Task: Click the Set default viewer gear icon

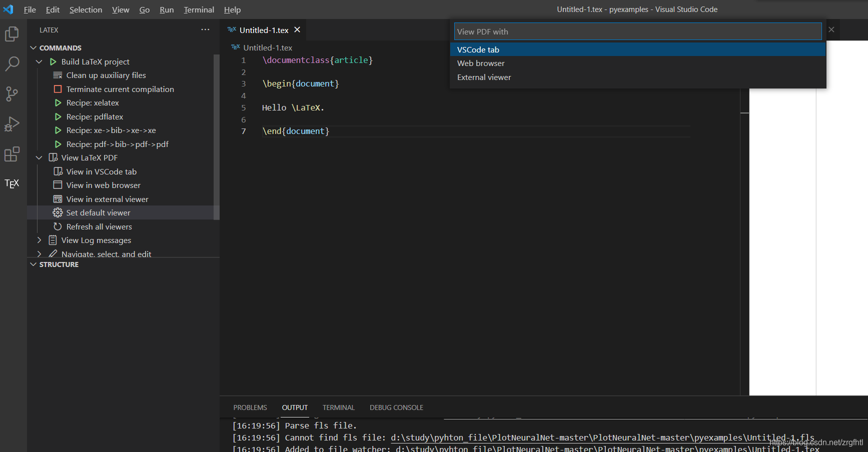Action: (58, 212)
